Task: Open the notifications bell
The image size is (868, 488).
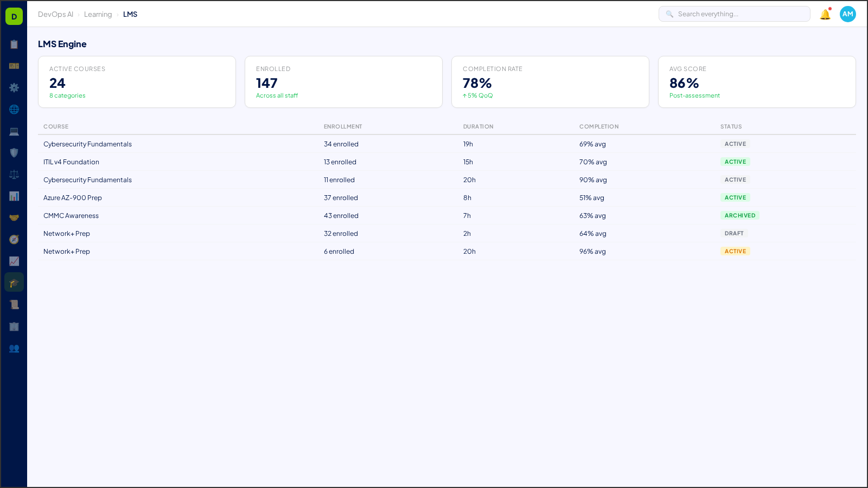Action: (x=824, y=14)
